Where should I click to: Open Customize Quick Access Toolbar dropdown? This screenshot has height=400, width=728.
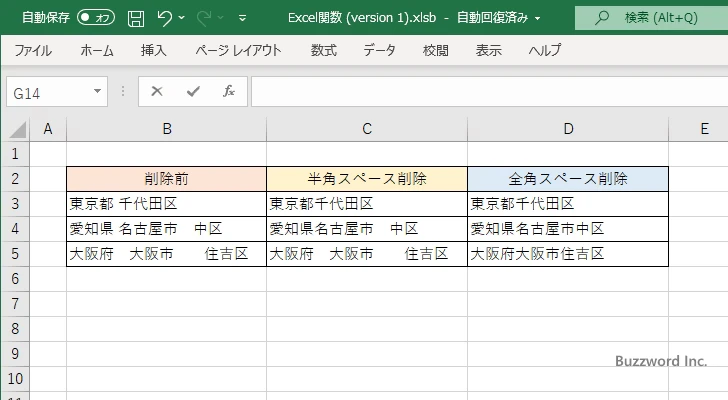click(x=242, y=18)
